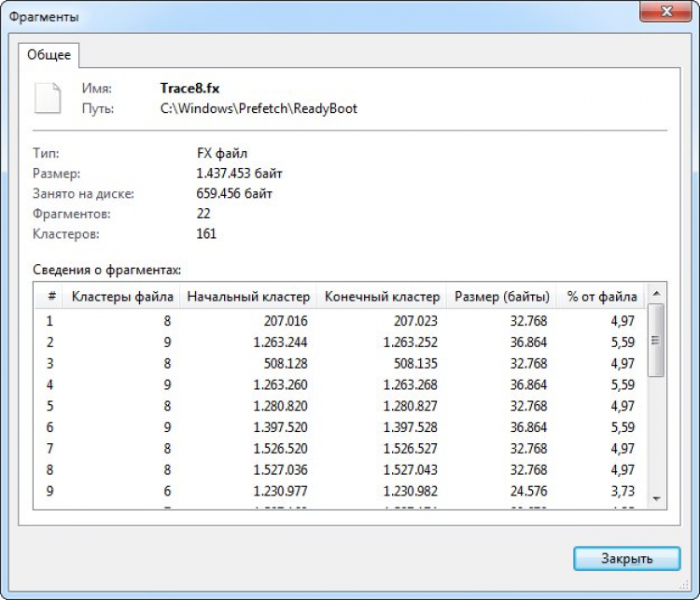Image resolution: width=700 pixels, height=600 pixels.
Task: Close the Фрагменты dialog with the X
Action: 666,11
